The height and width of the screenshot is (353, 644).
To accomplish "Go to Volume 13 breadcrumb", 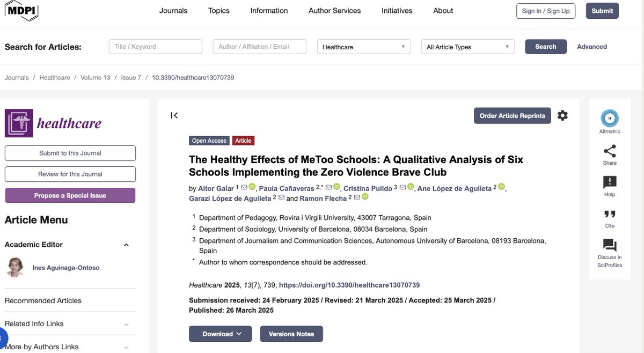I will [96, 77].
